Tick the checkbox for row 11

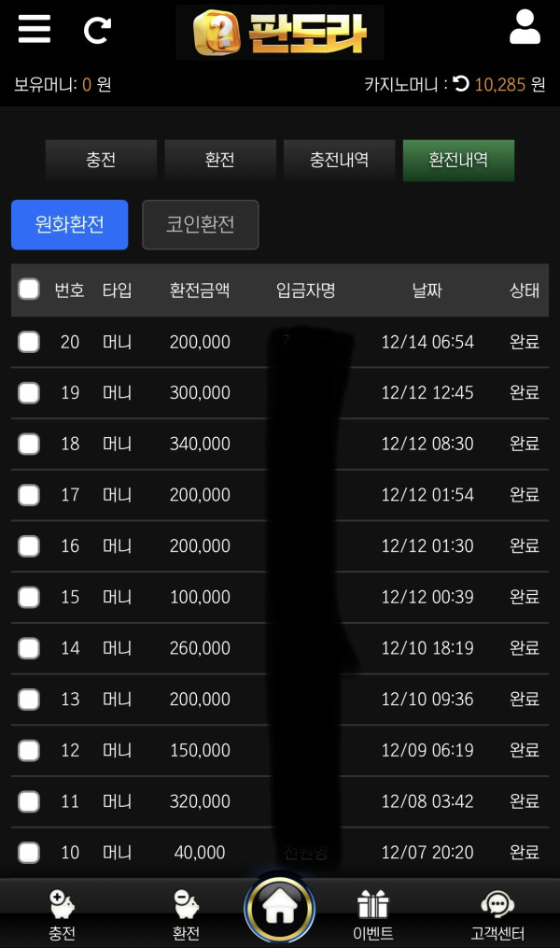click(x=29, y=801)
